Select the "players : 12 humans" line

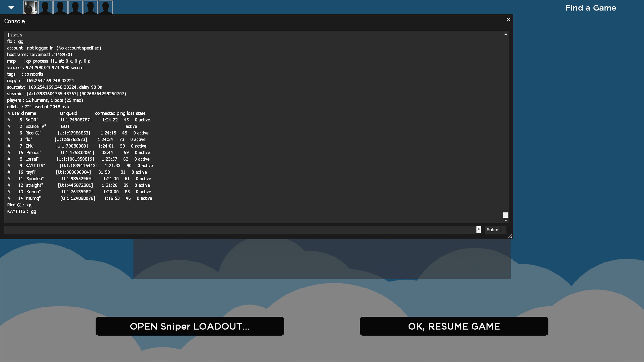45,100
